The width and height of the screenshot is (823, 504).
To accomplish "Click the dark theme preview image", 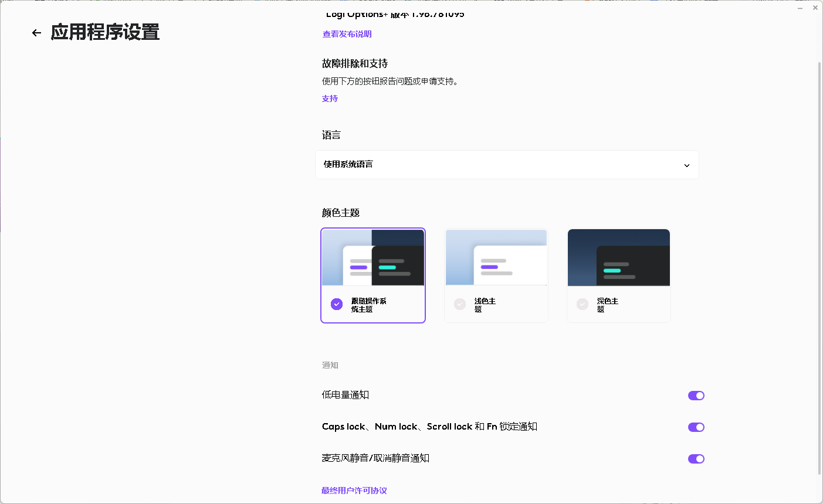I will click(618, 257).
